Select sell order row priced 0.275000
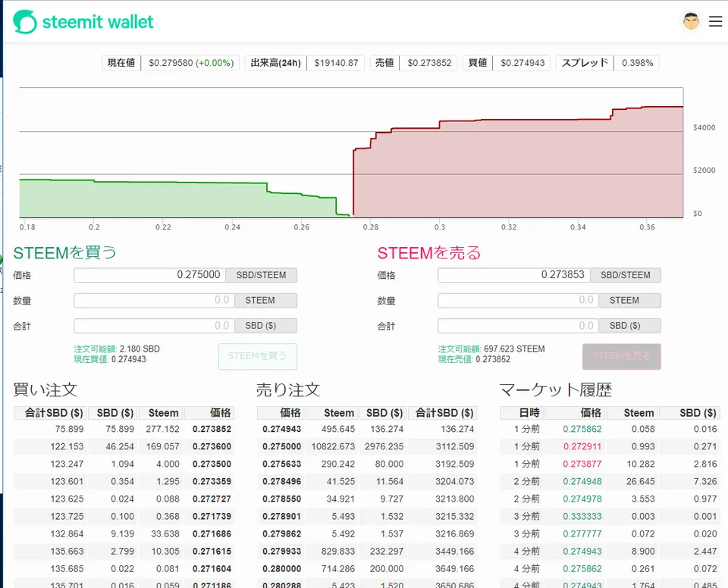 (x=367, y=446)
